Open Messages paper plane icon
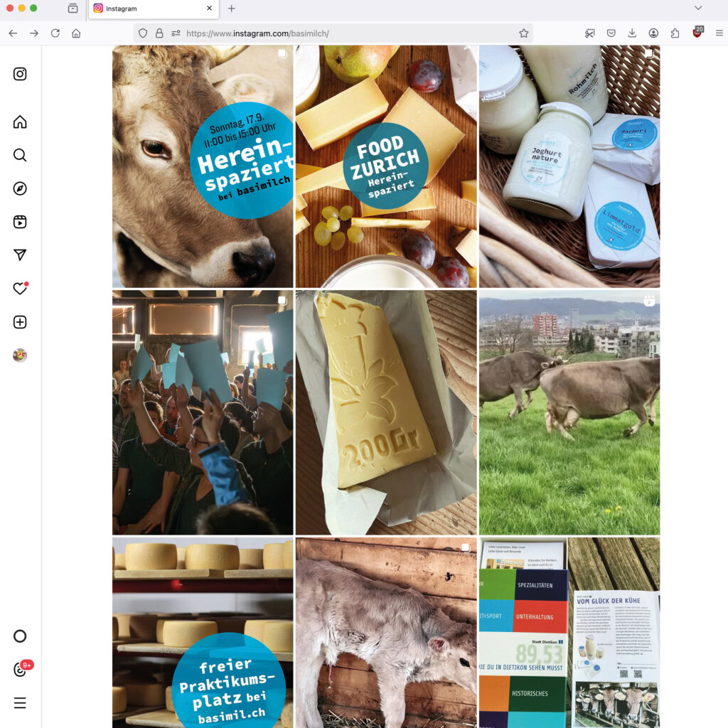The width and height of the screenshot is (728, 728). click(20, 255)
